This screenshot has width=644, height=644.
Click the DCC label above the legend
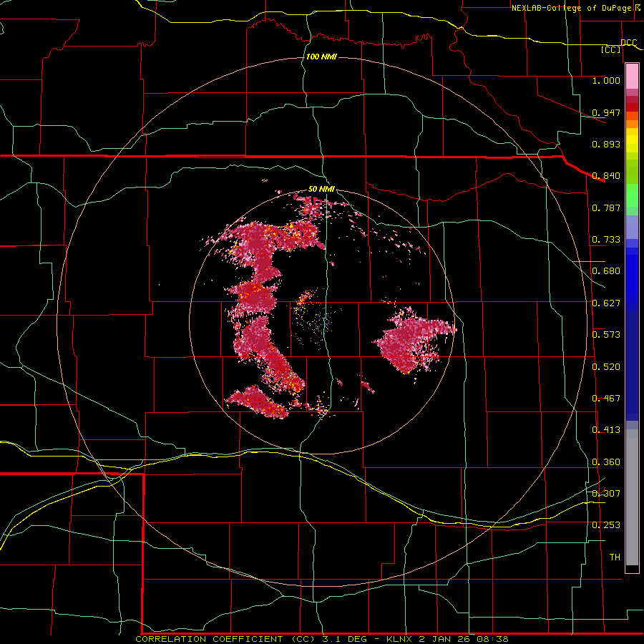[x=629, y=42]
